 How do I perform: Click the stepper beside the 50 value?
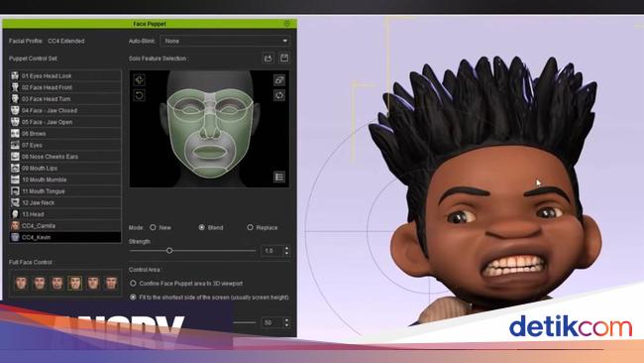pos(286,322)
